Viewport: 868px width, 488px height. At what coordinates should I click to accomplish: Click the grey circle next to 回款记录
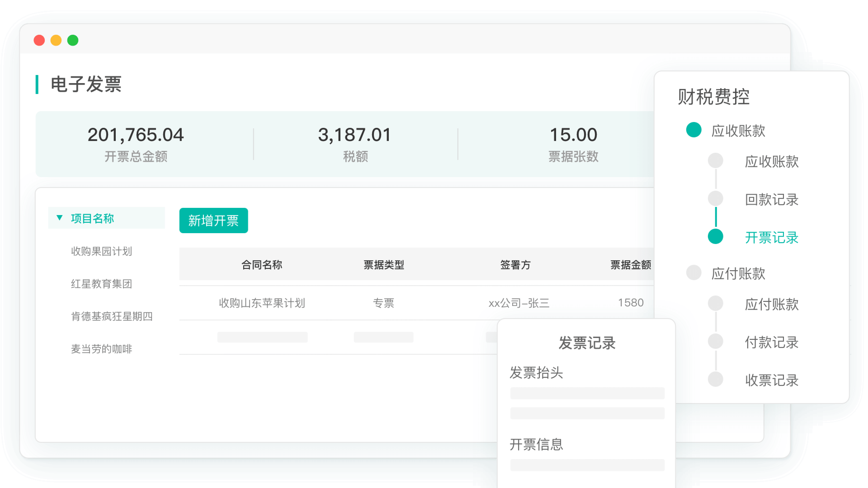pyautogui.click(x=715, y=198)
